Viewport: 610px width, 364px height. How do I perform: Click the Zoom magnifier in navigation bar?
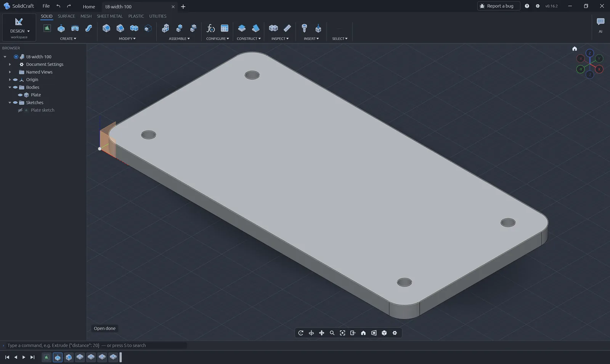coord(332,333)
